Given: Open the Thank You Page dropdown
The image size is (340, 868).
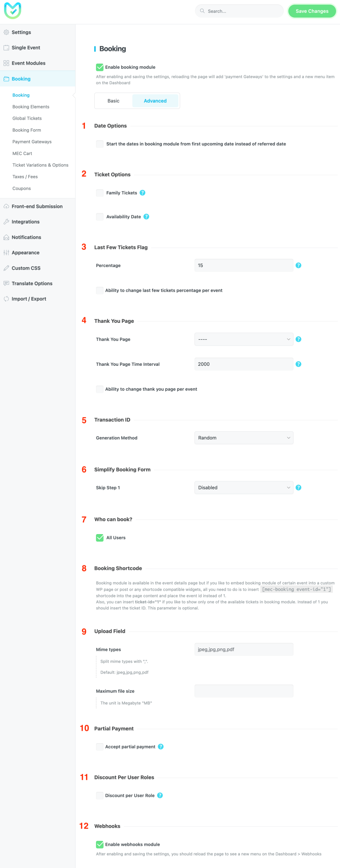Looking at the screenshot, I should [x=243, y=339].
